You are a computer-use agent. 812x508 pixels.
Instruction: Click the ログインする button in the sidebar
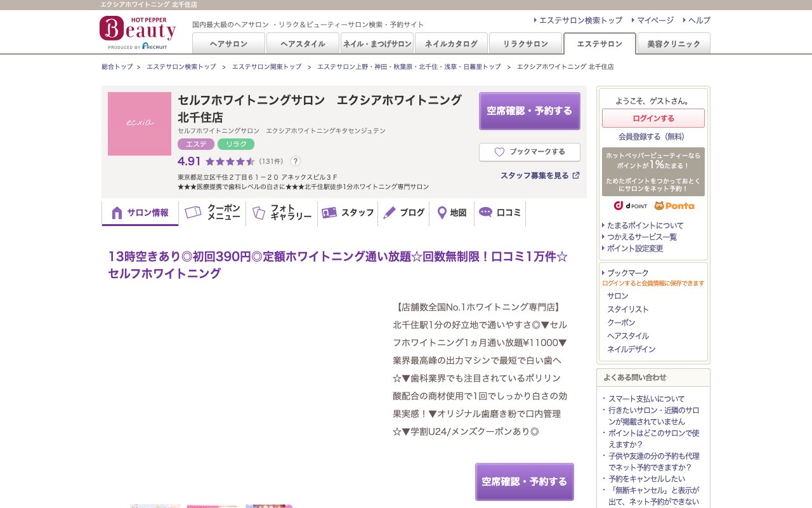click(653, 118)
